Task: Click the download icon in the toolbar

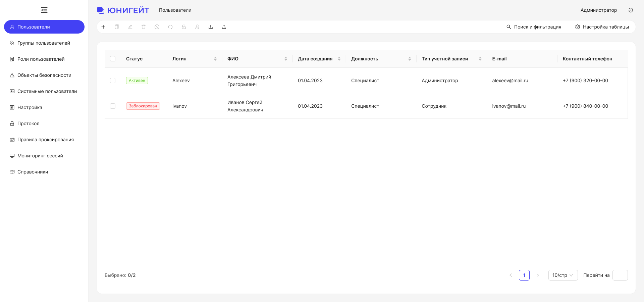Action: tap(211, 27)
